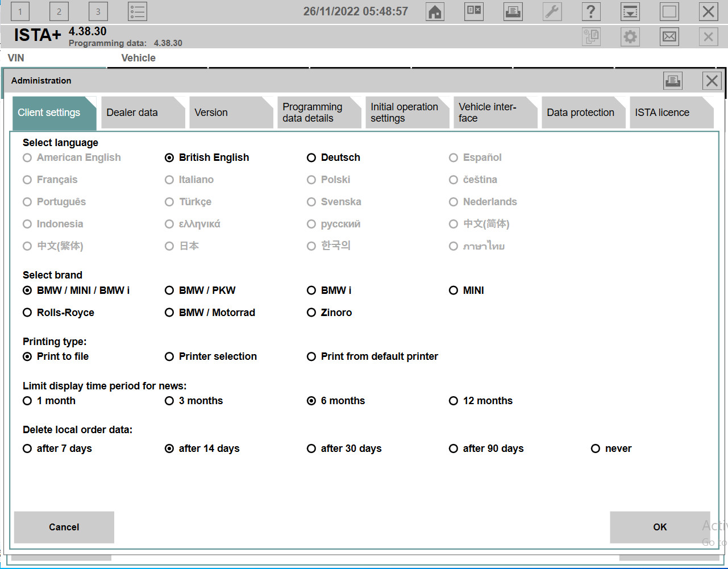Delete order data after 90 days
The image size is (728, 569).
pyautogui.click(x=486, y=448)
